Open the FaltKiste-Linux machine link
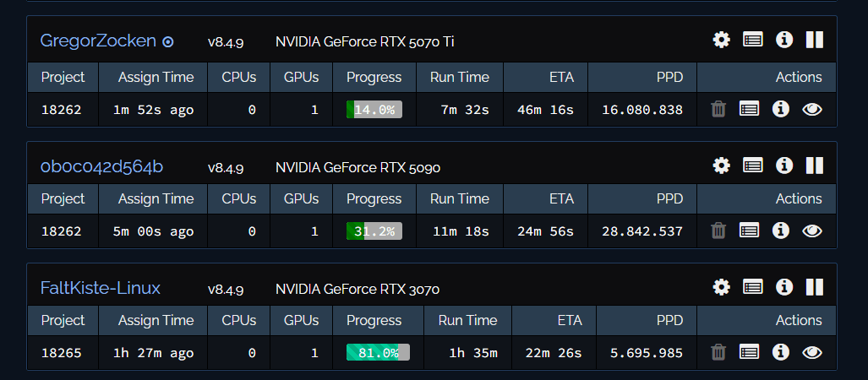This screenshot has width=868, height=380. 100,288
